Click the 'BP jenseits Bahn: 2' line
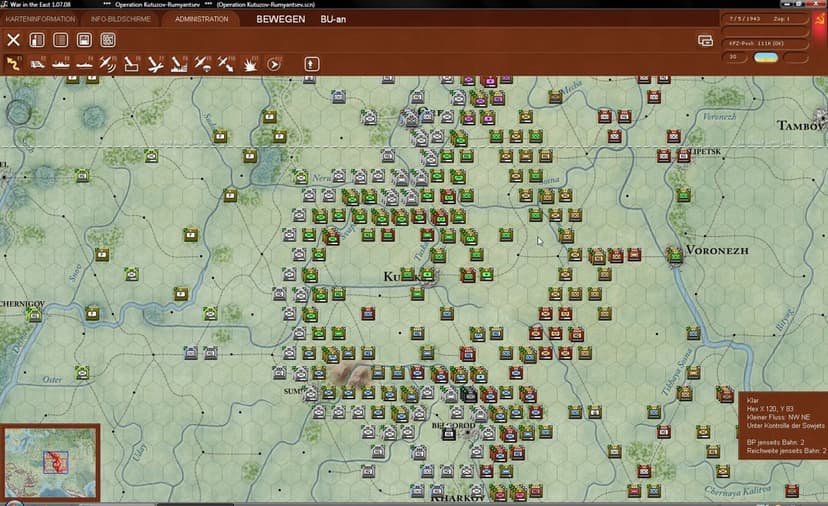 click(775, 442)
